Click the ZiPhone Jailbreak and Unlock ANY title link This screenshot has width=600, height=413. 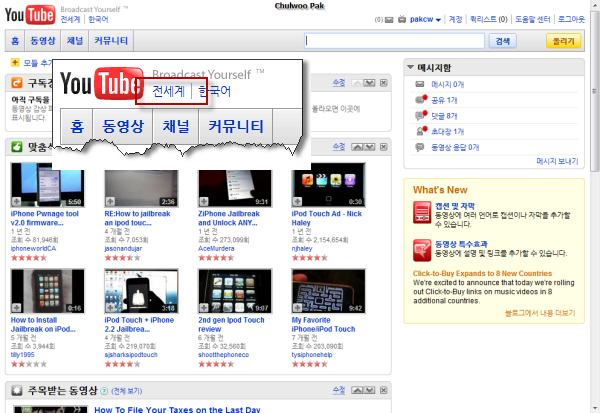click(x=228, y=218)
